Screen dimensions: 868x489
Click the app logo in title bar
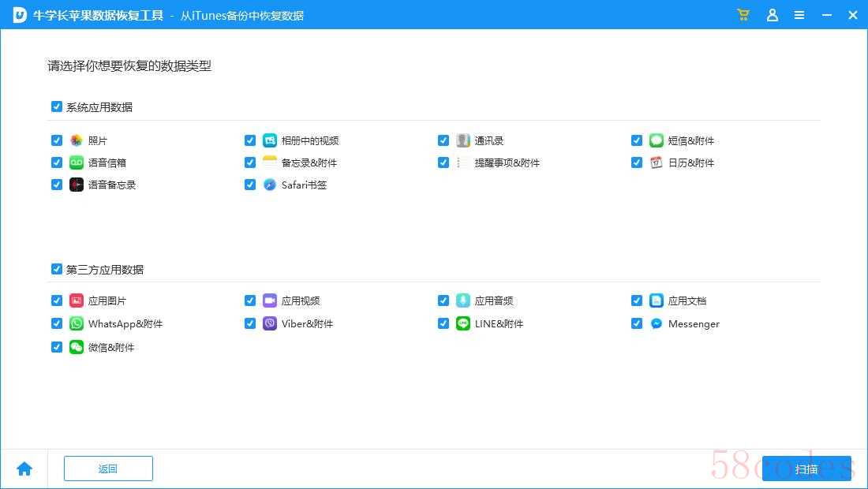pos(20,15)
